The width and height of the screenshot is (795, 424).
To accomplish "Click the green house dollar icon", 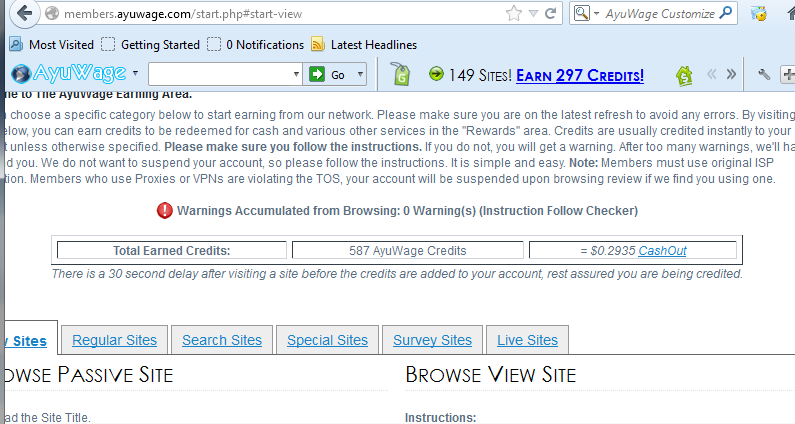I will (684, 76).
